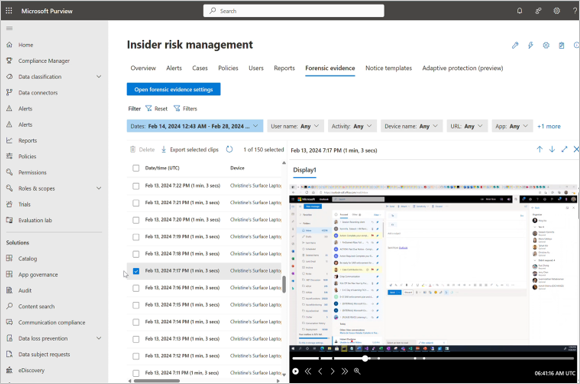Click Open forensic evidence settings button
The width and height of the screenshot is (580, 384).
[x=173, y=89]
